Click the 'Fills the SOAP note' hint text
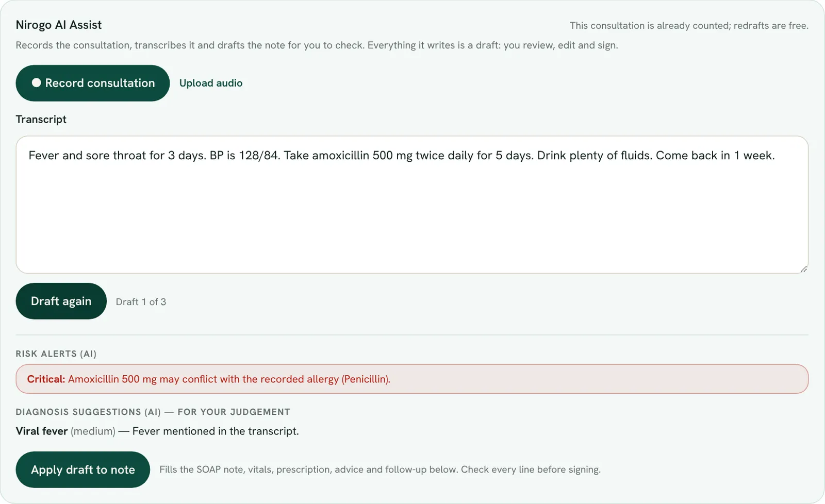This screenshot has height=504, width=825. point(380,469)
